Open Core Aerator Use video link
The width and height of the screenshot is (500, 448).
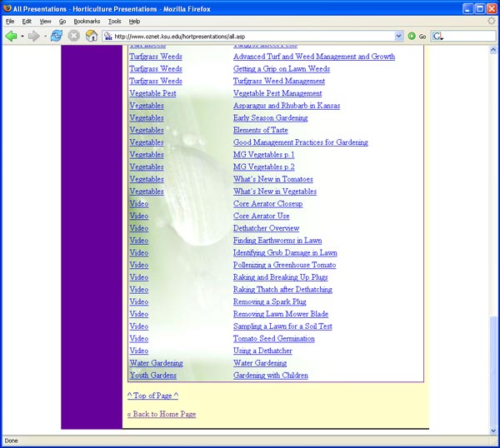click(261, 216)
